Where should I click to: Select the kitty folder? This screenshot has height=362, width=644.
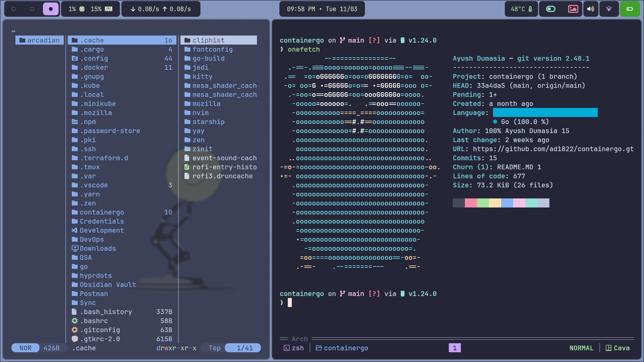219,76
